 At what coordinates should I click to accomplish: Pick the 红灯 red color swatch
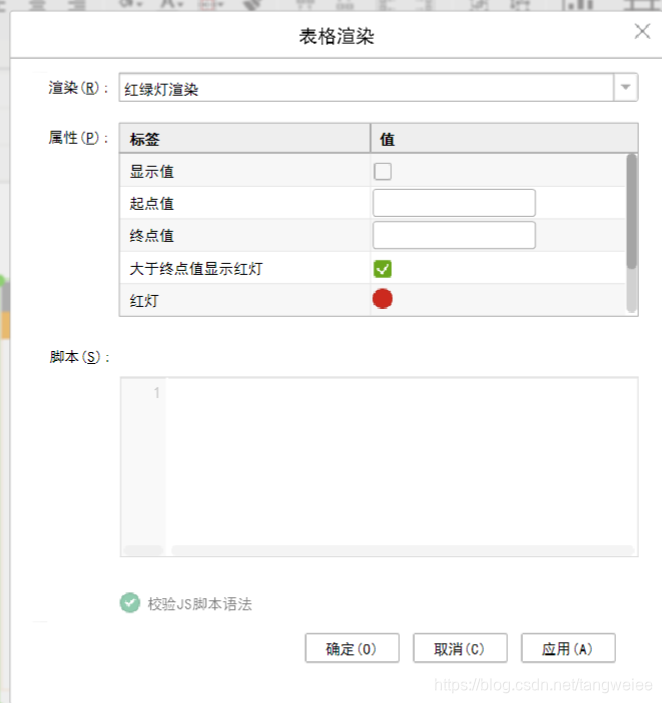click(383, 299)
